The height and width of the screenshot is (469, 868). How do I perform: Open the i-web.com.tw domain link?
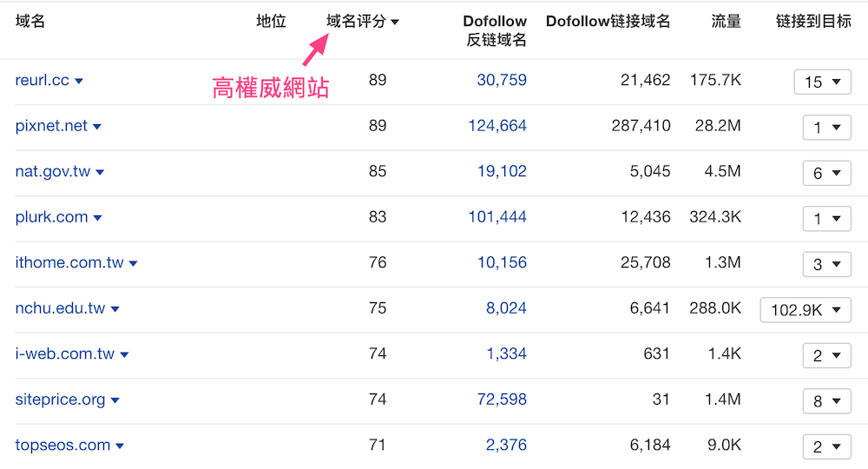point(65,353)
